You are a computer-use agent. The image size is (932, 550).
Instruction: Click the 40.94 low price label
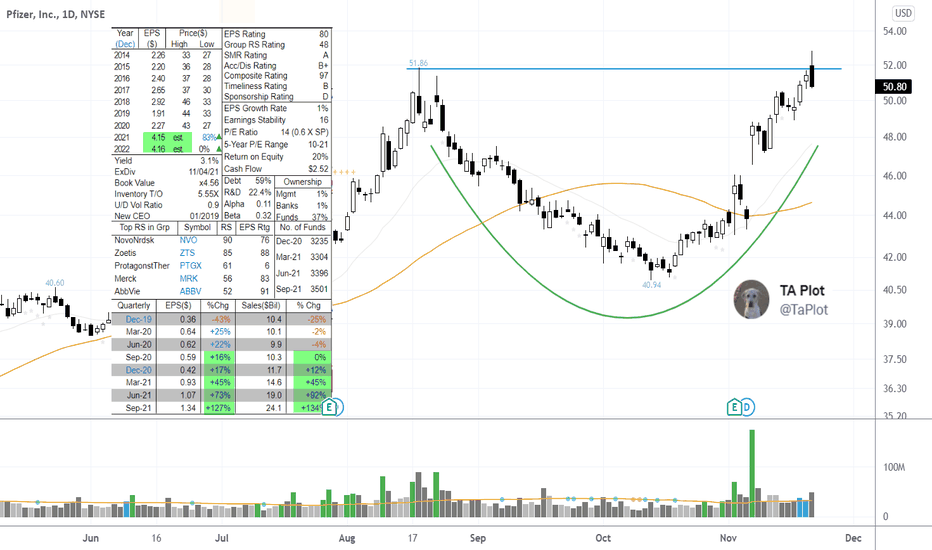click(651, 285)
